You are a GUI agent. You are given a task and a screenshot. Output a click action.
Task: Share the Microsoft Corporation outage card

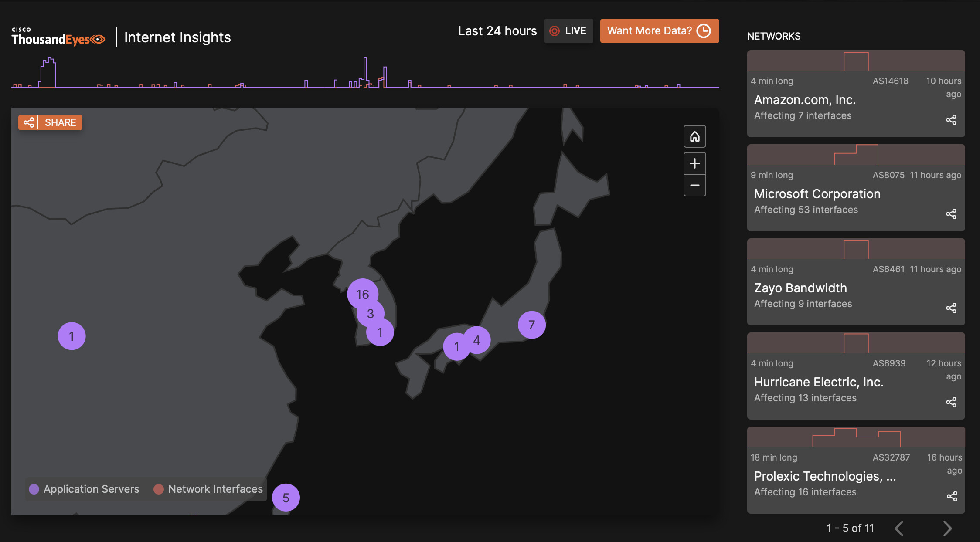click(x=951, y=214)
